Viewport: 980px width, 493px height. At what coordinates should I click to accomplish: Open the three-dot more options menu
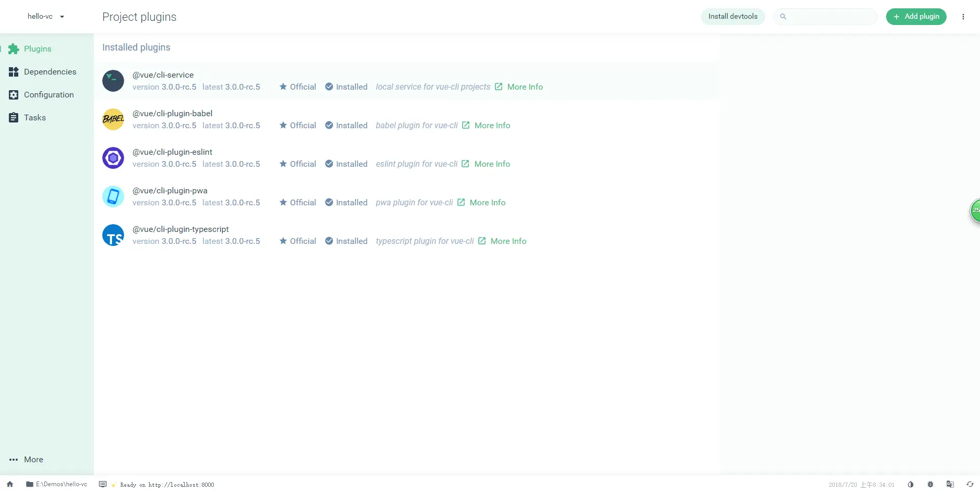[963, 17]
